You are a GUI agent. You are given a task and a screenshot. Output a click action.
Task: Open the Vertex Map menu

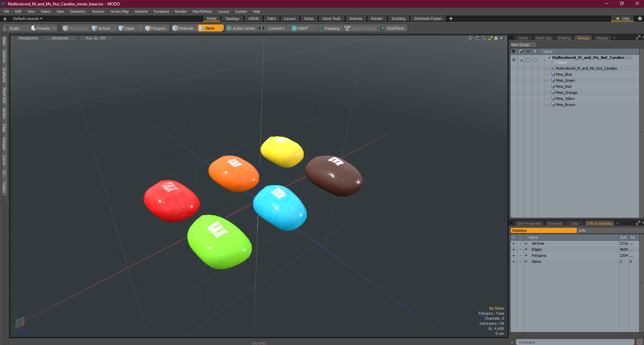coord(119,11)
